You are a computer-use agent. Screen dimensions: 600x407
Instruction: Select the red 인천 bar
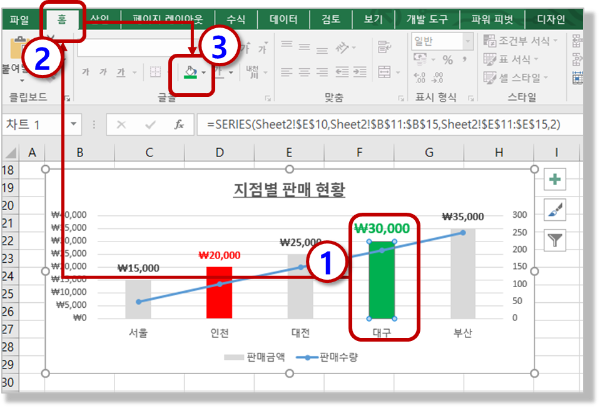[219, 293]
